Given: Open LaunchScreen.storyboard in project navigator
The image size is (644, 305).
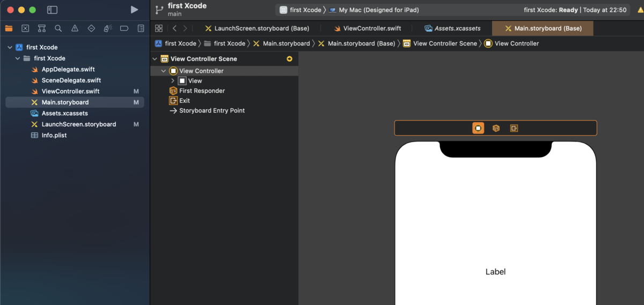Looking at the screenshot, I should pyautogui.click(x=79, y=124).
